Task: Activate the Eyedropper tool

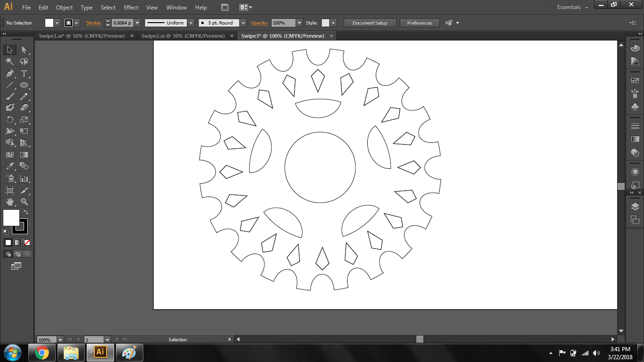Action: coord(10,166)
